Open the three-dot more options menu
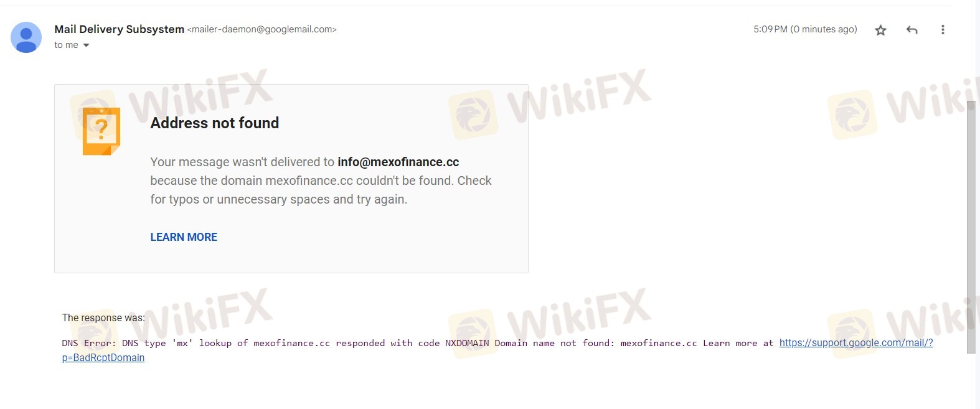This screenshot has height=409, width=980. coord(943,30)
